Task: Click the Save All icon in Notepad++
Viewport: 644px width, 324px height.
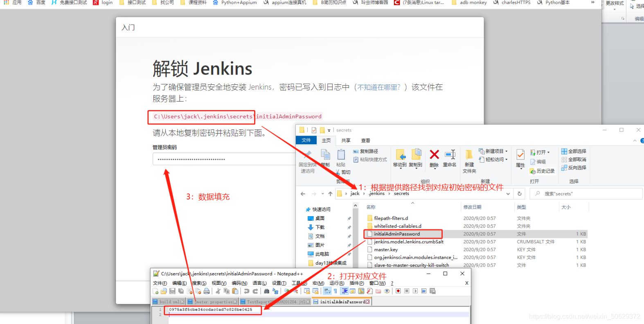Action: coord(181,291)
